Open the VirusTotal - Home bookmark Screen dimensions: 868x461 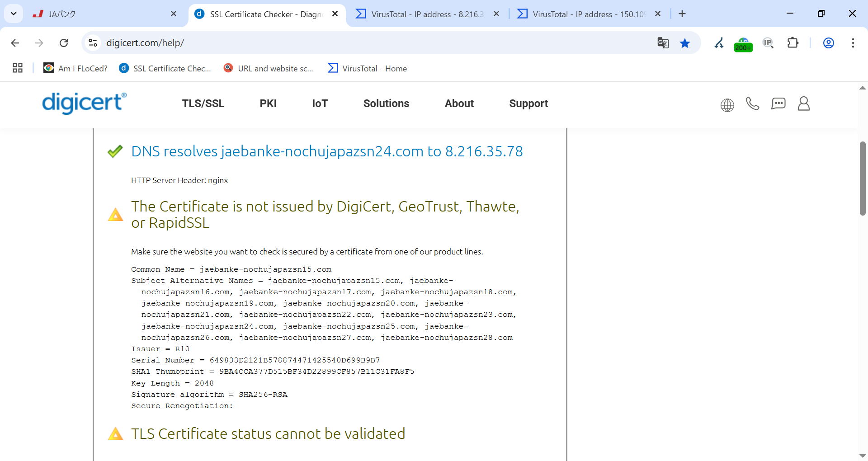[x=368, y=68]
